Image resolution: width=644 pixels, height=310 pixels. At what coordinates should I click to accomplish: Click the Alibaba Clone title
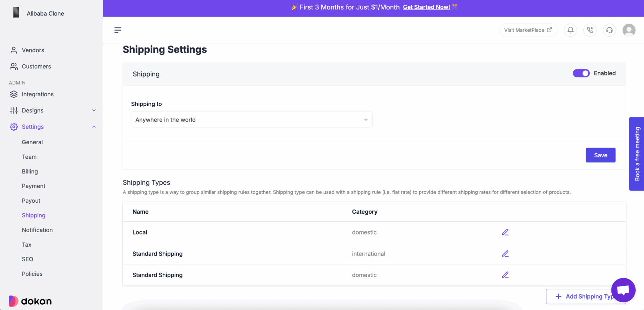point(45,13)
